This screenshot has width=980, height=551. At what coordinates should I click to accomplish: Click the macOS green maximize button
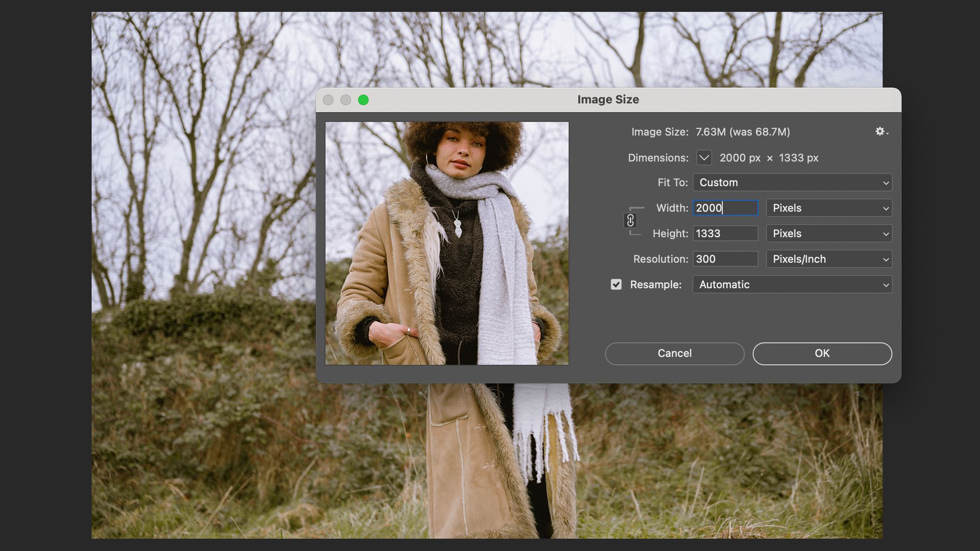[x=363, y=99]
